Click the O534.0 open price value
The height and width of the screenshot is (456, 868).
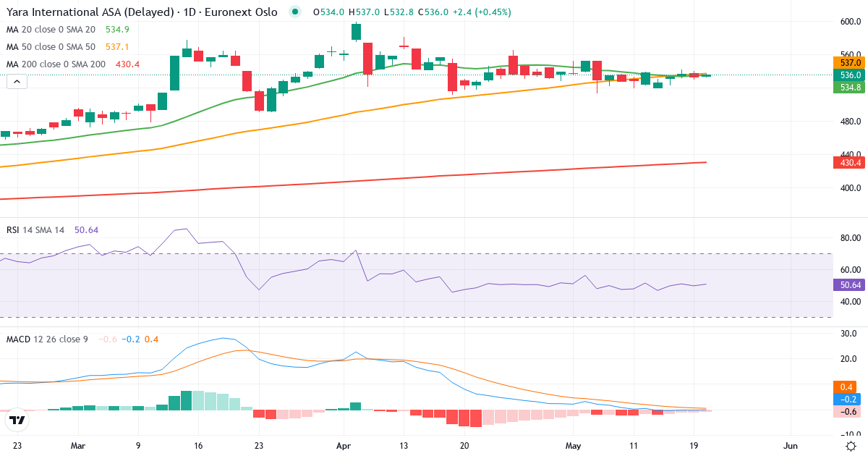tap(328, 12)
